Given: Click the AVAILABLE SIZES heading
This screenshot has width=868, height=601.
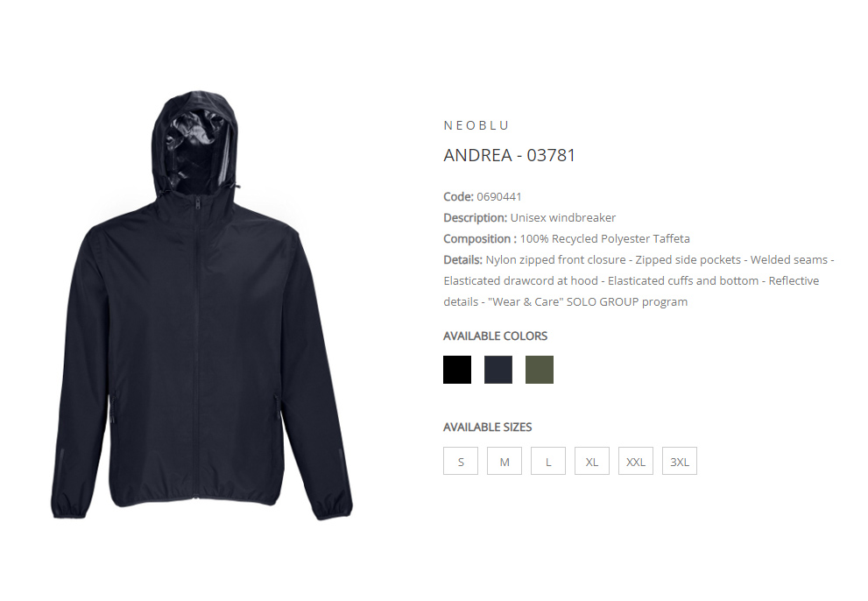Looking at the screenshot, I should pos(487,427).
